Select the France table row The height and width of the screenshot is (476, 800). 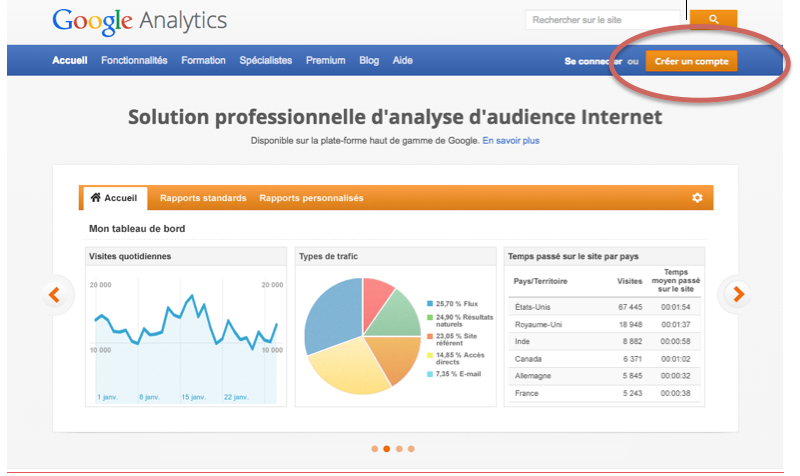[604, 393]
